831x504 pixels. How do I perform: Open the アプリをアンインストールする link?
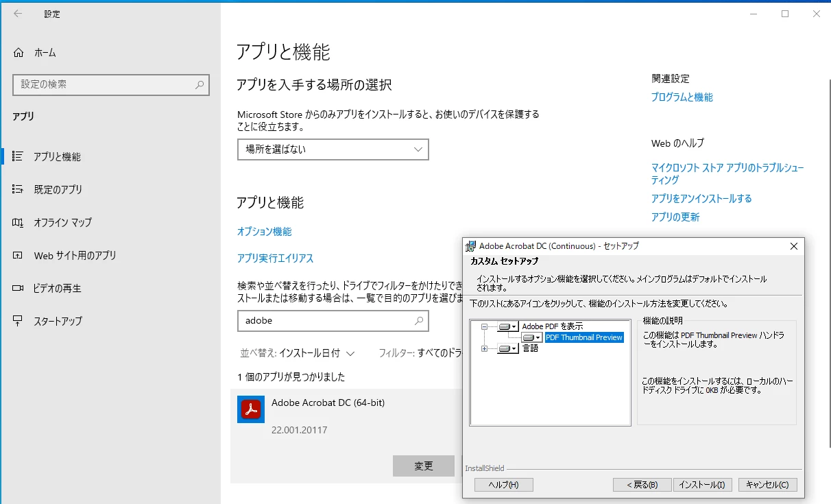click(701, 198)
